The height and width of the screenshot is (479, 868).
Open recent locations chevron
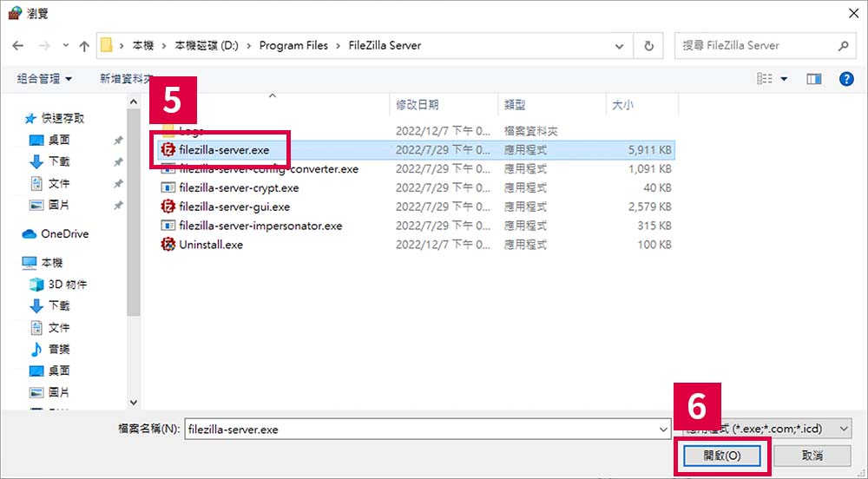(x=66, y=46)
